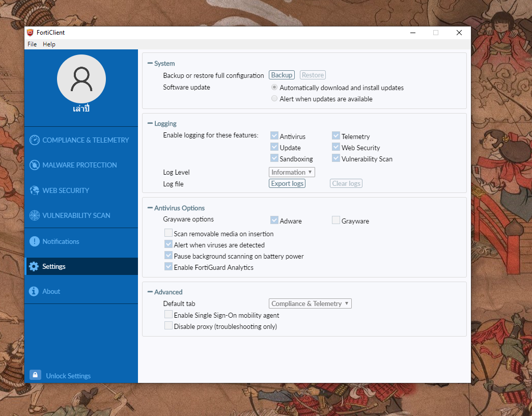Check Disable proxy troubleshooting option
The image size is (532, 416).
(x=169, y=325)
